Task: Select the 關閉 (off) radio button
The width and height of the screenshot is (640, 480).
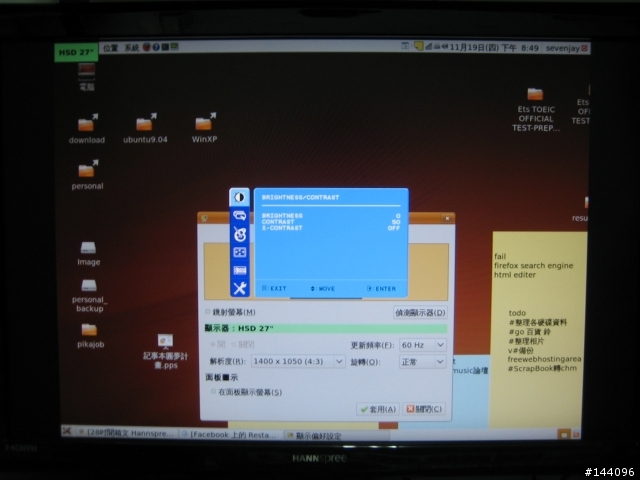Action: point(234,344)
